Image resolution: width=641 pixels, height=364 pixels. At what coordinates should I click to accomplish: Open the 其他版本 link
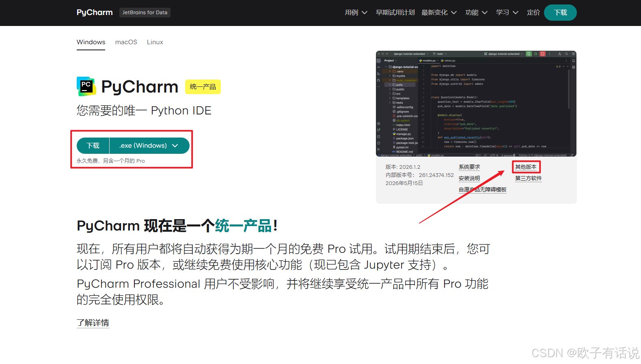[526, 167]
